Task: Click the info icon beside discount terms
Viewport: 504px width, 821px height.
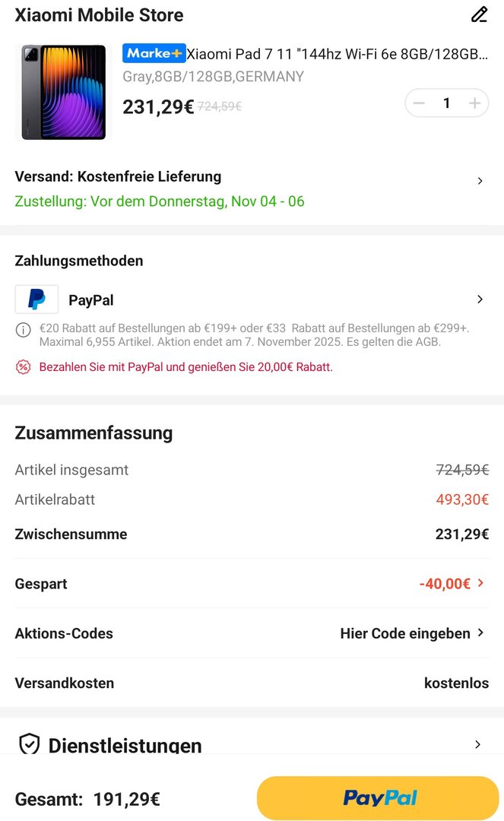Action: (23, 329)
